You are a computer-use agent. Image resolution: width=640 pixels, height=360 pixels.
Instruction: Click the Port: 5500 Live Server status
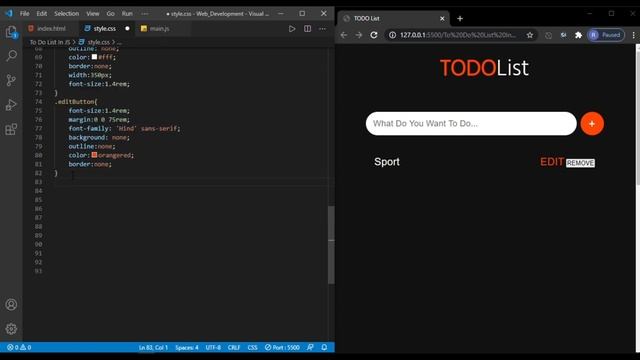(282, 347)
